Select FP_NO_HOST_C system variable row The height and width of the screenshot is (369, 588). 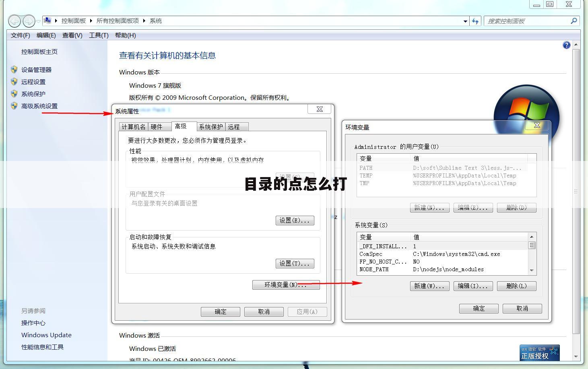coord(443,262)
